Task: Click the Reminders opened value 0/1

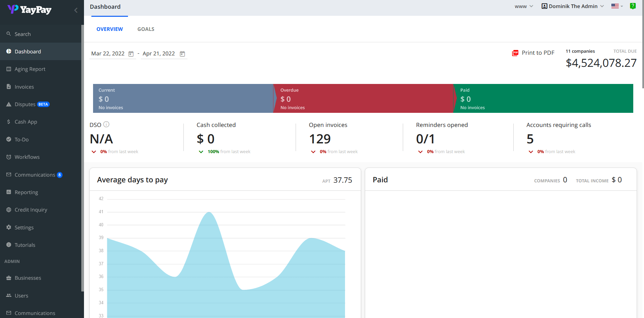Action: (x=425, y=139)
